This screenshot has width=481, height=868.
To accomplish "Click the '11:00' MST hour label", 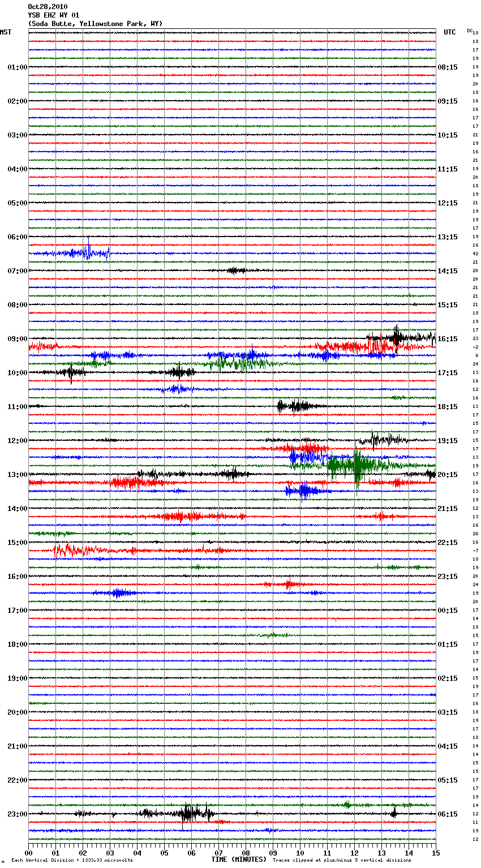I will click(17, 407).
